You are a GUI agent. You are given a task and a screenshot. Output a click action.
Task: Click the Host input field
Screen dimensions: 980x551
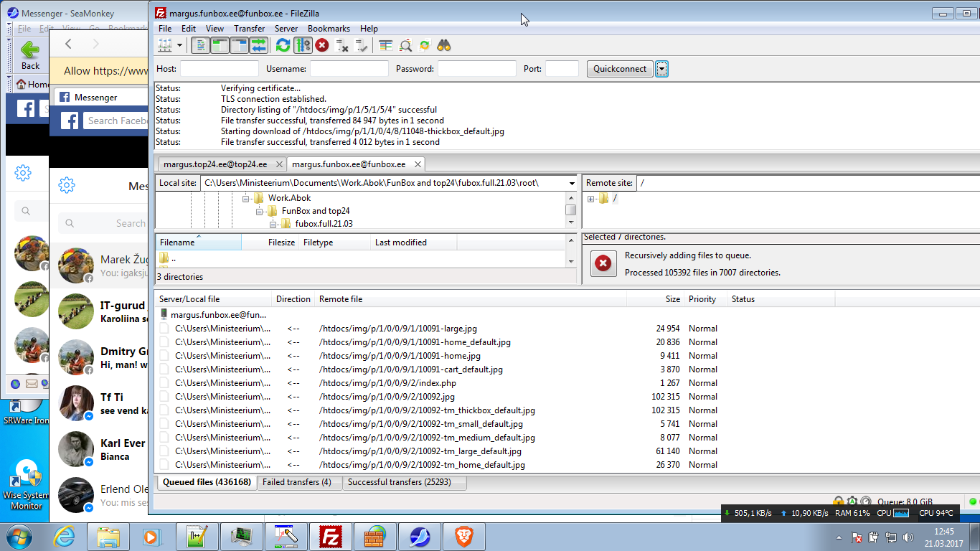point(219,69)
